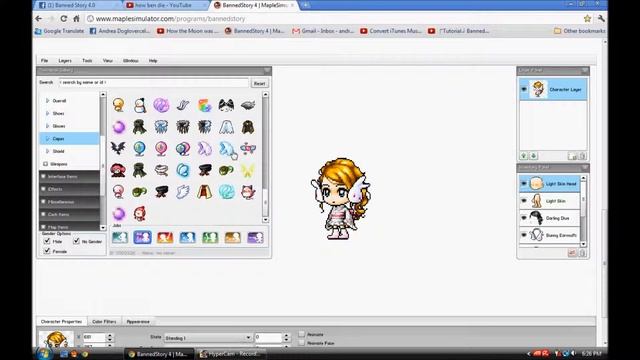The width and height of the screenshot is (640, 360).
Task: Switch to the Appearance tab
Action: click(x=138, y=322)
